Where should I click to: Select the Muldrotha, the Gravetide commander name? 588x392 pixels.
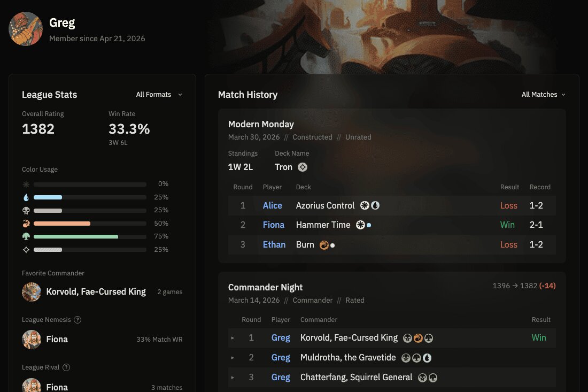click(x=348, y=357)
